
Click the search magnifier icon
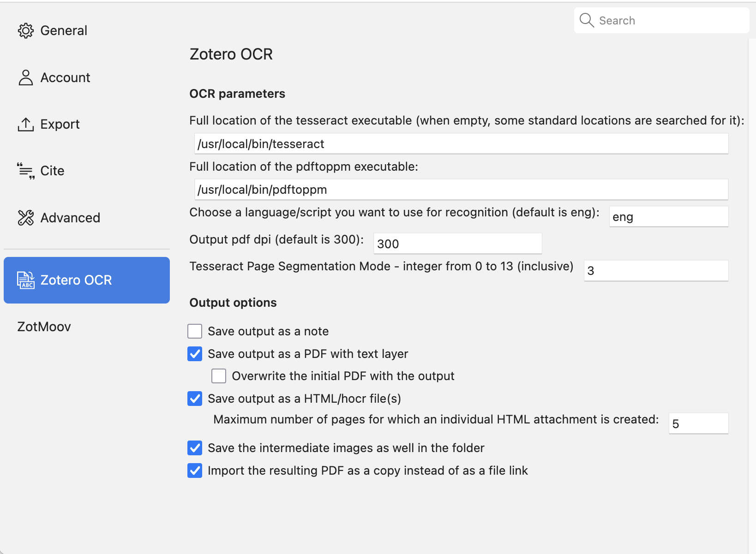click(x=587, y=20)
